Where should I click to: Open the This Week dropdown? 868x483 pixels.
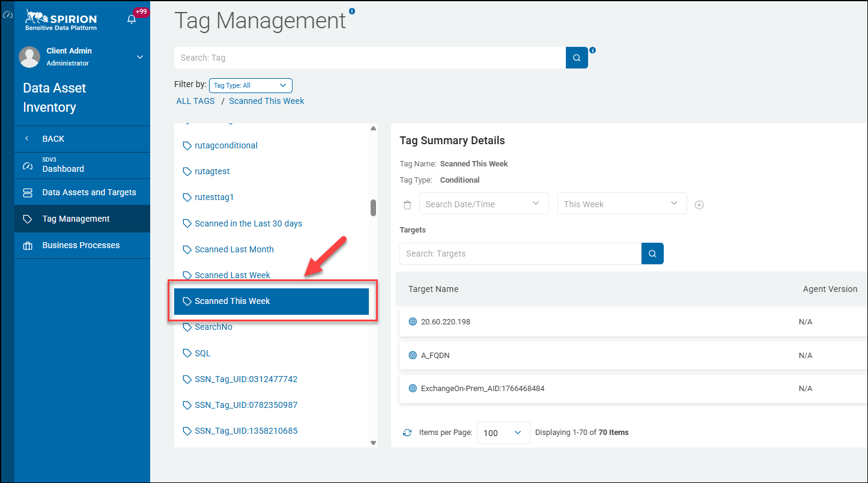[622, 204]
